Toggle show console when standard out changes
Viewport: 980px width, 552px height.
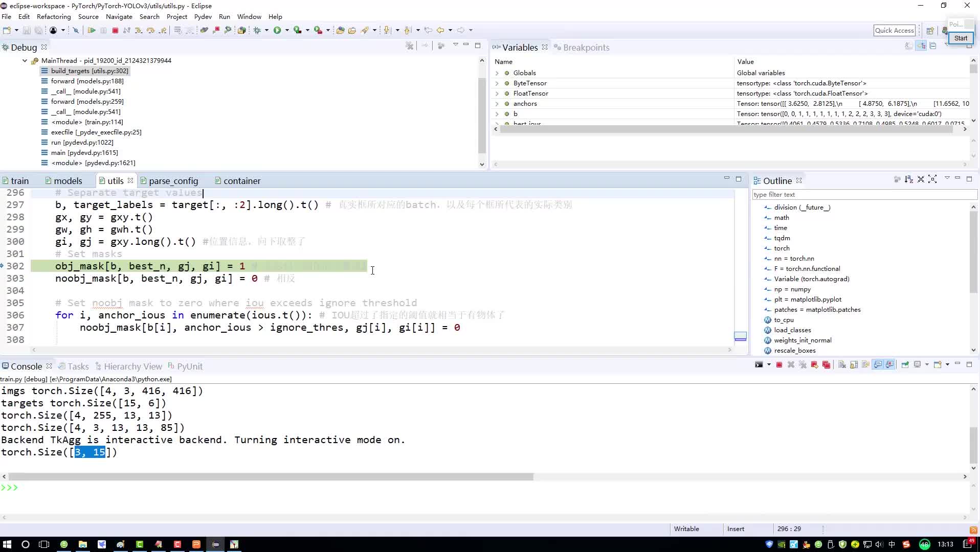878,365
